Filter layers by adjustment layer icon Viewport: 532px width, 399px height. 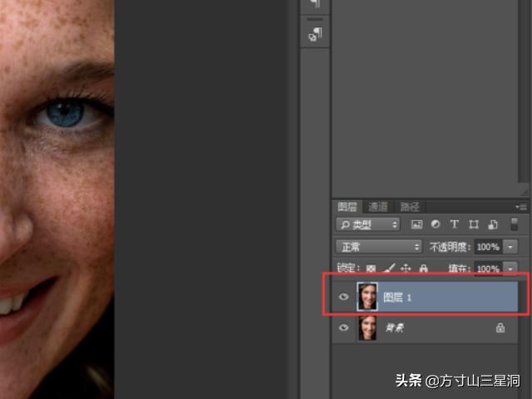coord(436,224)
